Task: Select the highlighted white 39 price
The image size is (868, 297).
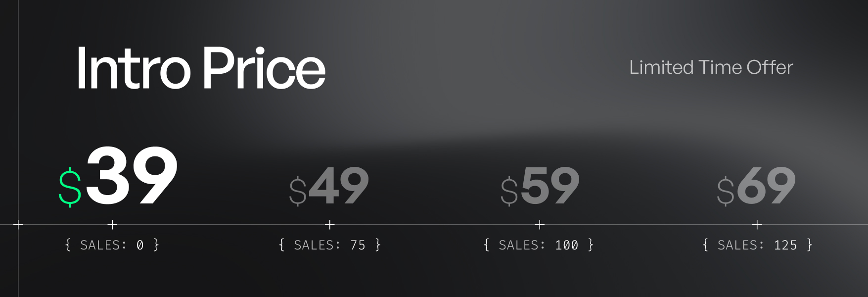Action: coord(132,176)
